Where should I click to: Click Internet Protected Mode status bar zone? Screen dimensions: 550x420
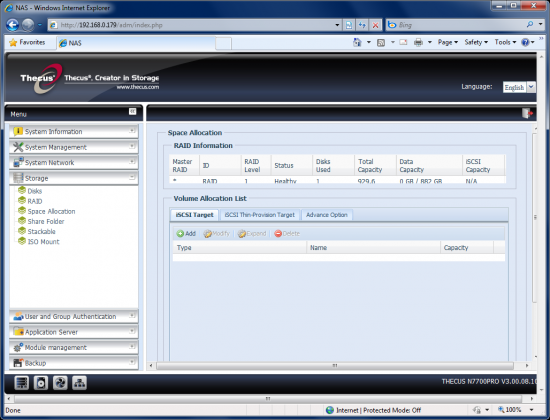coord(373,410)
